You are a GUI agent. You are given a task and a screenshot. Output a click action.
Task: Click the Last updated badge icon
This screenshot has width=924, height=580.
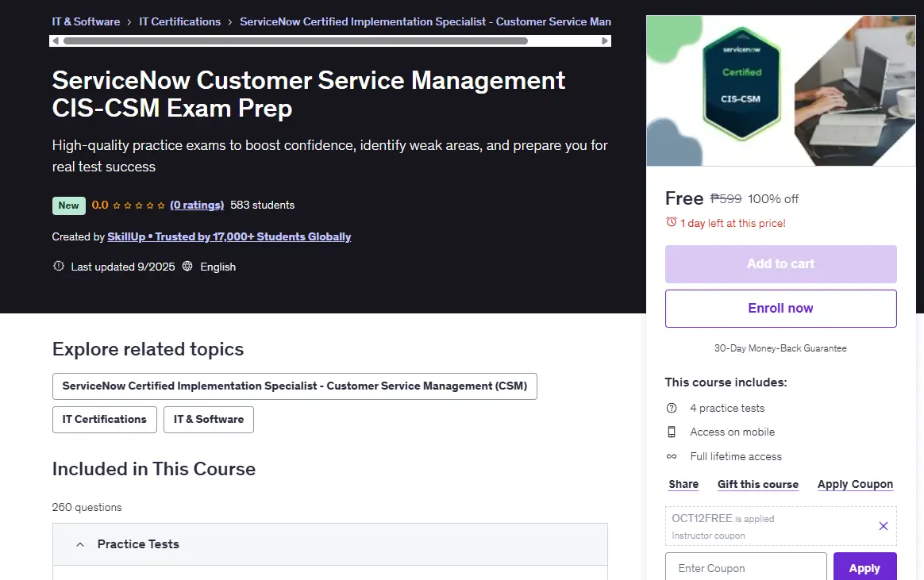pos(58,266)
